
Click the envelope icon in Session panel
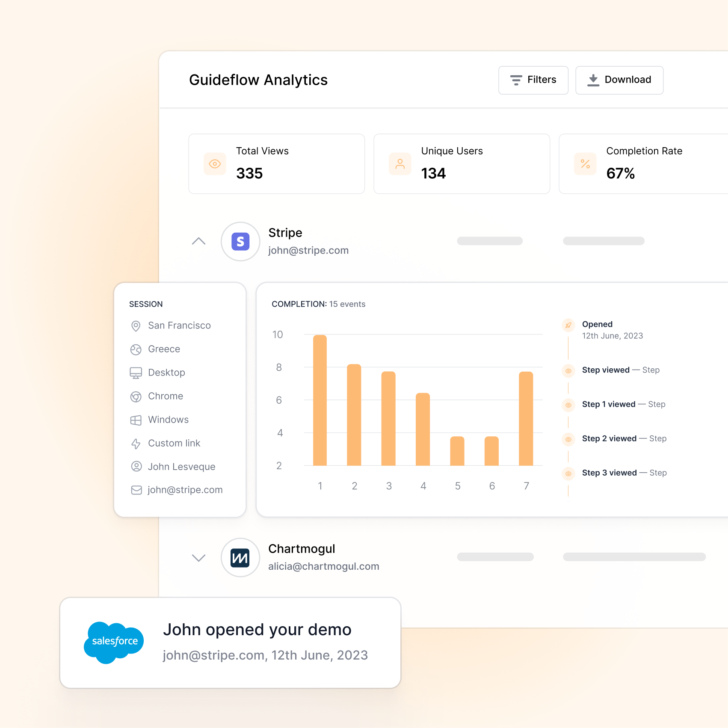click(x=136, y=490)
